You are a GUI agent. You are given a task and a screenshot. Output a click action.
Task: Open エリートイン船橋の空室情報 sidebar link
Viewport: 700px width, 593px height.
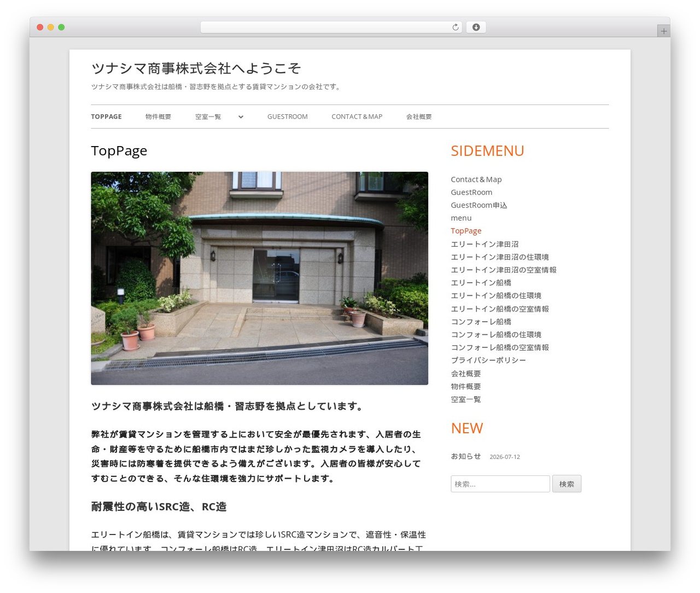pos(500,309)
